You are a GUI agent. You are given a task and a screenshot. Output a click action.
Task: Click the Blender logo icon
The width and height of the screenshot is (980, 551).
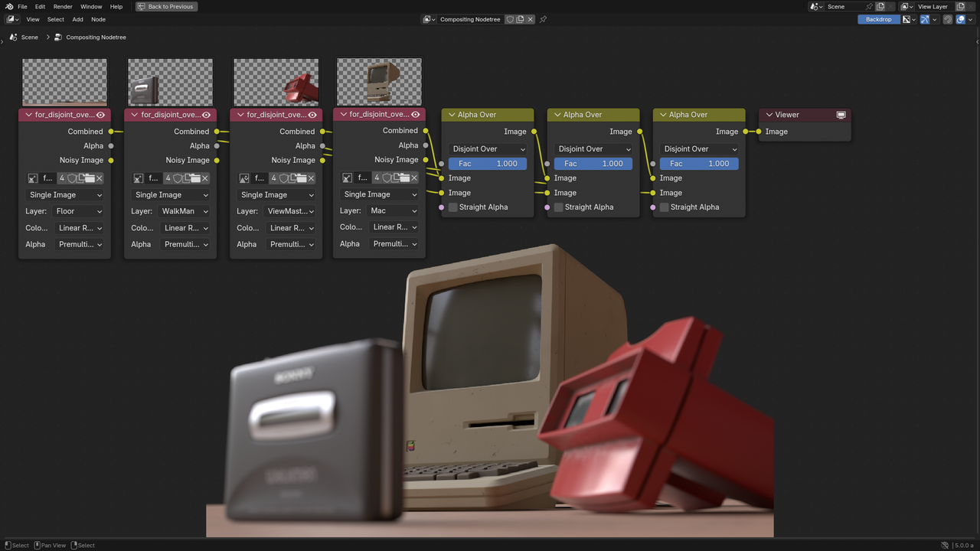(8, 6)
